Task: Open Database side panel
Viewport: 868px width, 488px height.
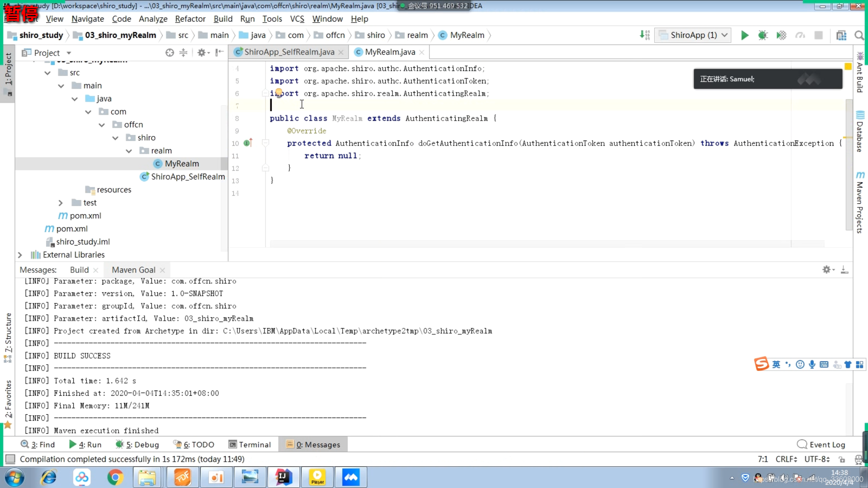Action: tap(859, 131)
